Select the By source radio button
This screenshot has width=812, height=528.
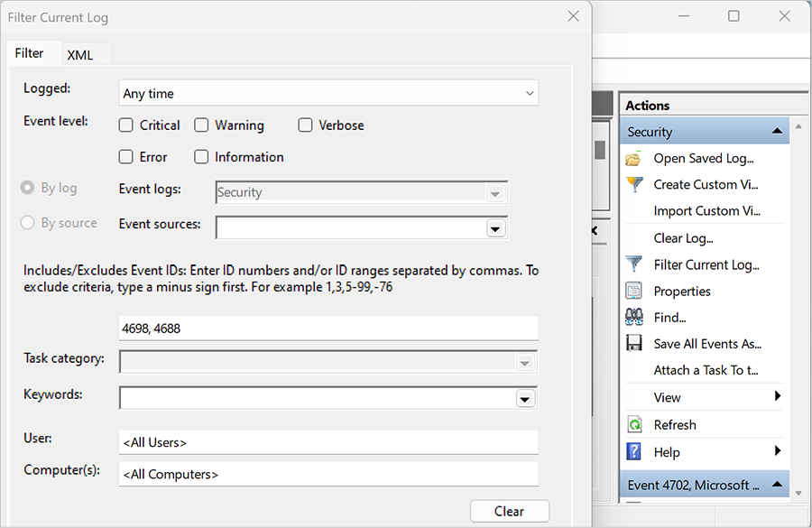coord(27,223)
